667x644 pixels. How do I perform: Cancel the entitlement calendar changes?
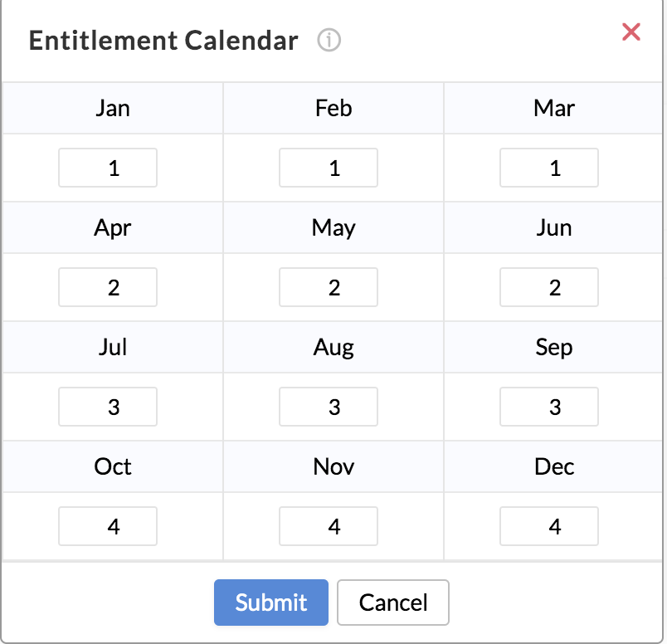coord(393,603)
